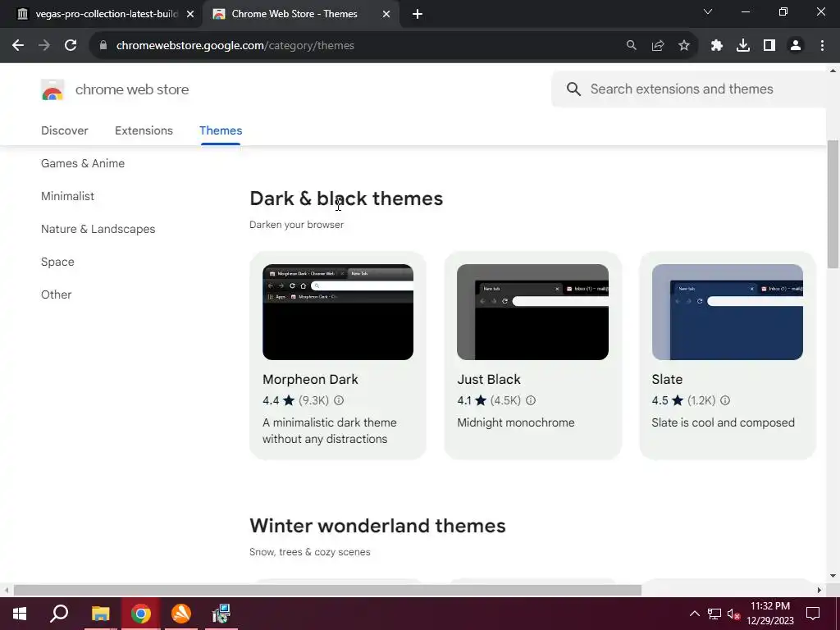Open the Windows Start menu

point(20,614)
